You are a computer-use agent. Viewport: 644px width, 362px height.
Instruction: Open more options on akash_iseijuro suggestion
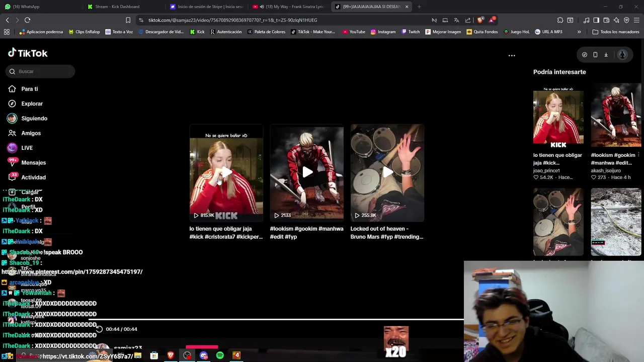coord(638,155)
